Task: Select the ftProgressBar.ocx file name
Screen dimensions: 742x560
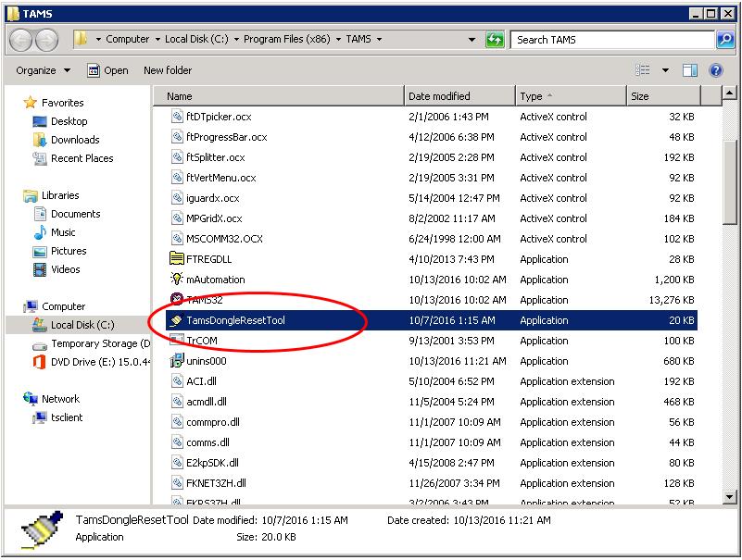Action: pyautogui.click(x=227, y=137)
